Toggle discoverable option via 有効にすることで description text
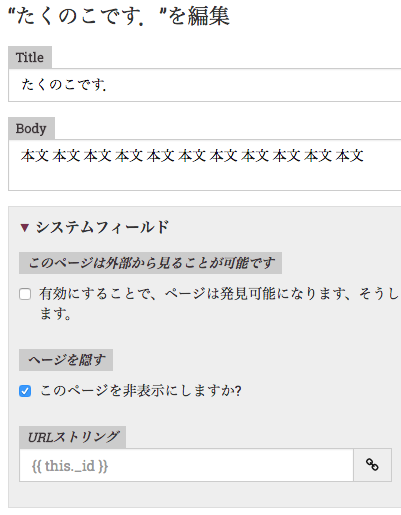The height and width of the screenshot is (515, 401). 220,294
